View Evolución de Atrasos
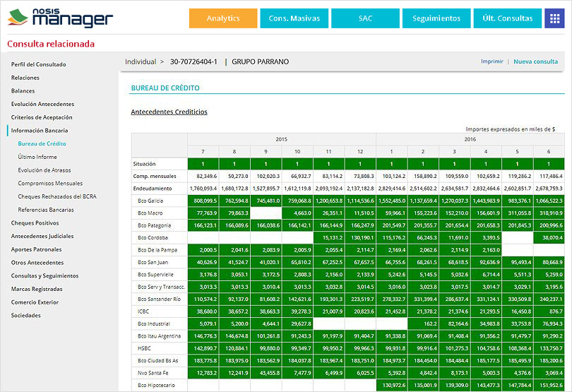This screenshot has width=572, height=392. [x=44, y=170]
